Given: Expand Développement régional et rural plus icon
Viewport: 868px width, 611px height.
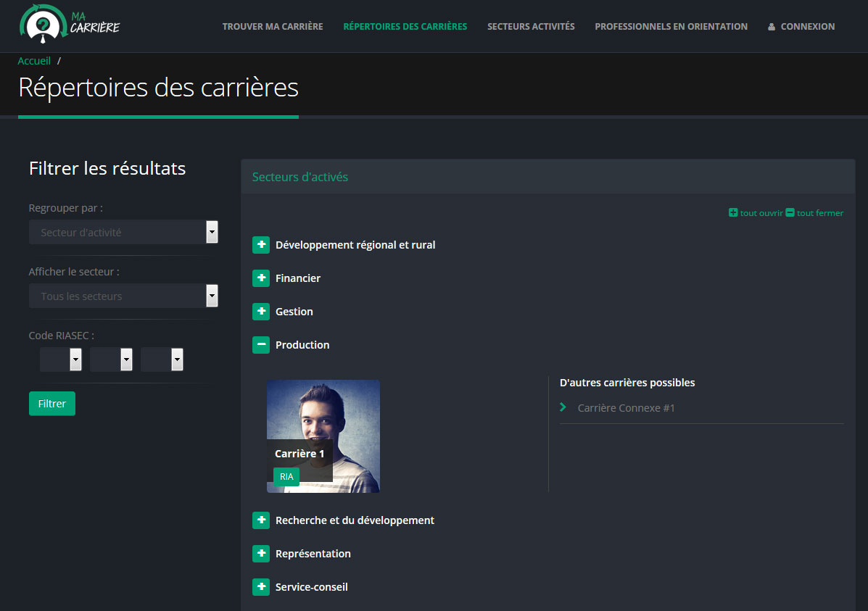Looking at the screenshot, I should (261, 245).
